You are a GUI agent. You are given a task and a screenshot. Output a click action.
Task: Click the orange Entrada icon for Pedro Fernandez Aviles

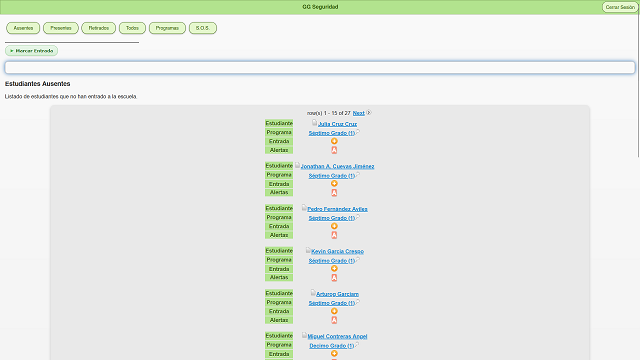pos(334,226)
